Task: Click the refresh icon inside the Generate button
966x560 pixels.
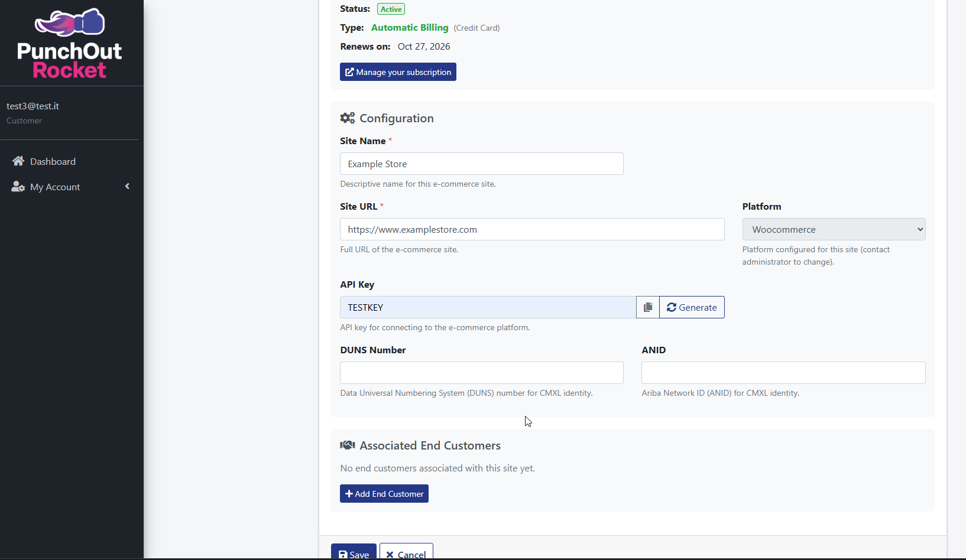Action: [x=671, y=307]
